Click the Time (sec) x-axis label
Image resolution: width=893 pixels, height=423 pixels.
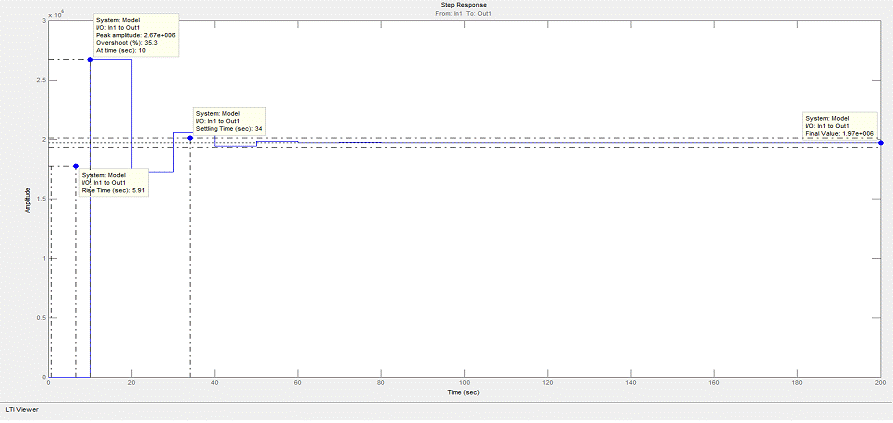pos(463,392)
